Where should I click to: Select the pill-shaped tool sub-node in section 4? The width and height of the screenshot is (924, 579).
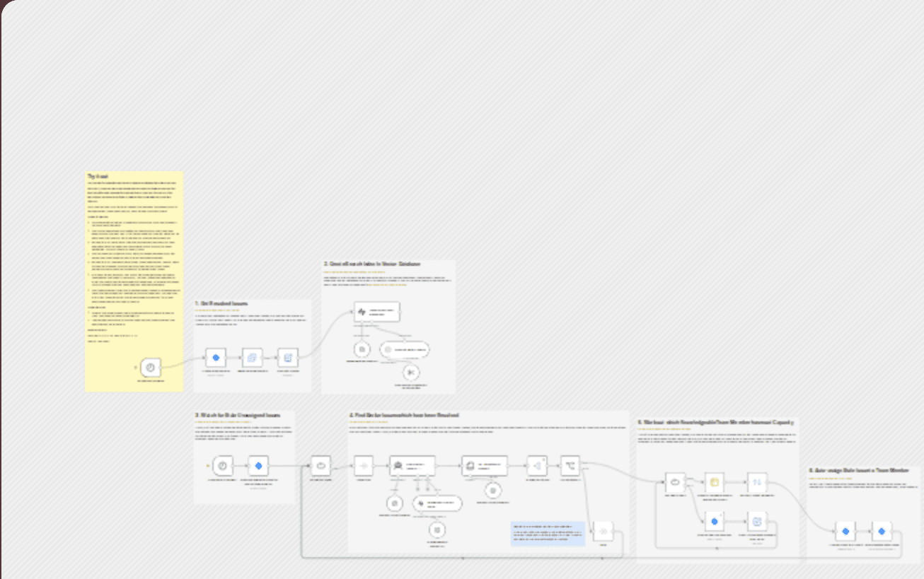[437, 503]
